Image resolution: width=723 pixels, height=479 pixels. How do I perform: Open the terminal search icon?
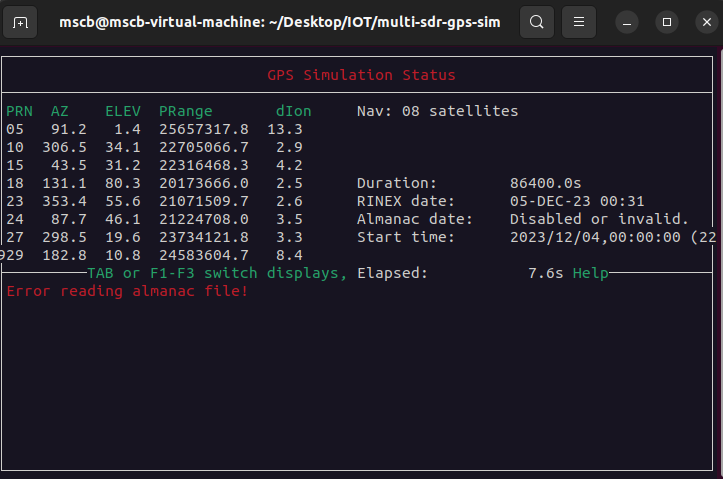tap(536, 22)
